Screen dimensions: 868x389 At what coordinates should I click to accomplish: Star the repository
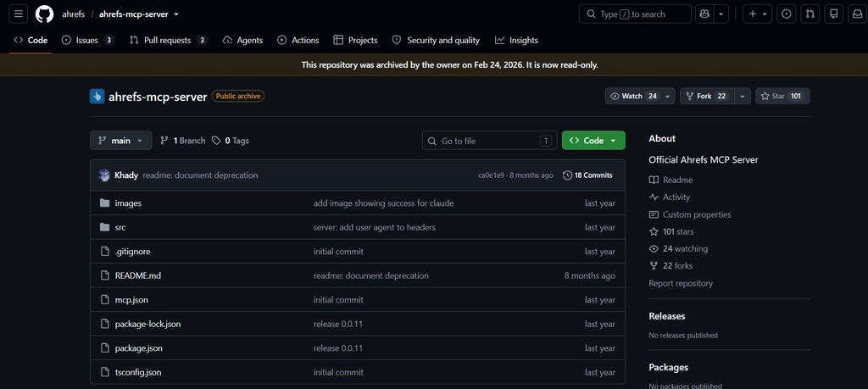pos(782,97)
